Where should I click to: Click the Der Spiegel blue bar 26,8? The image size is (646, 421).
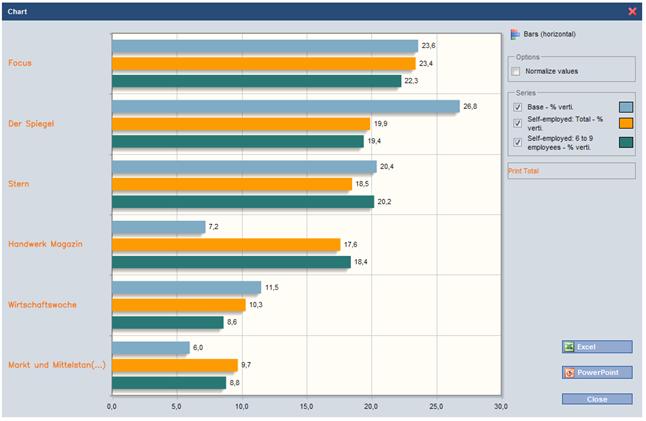coord(286,106)
